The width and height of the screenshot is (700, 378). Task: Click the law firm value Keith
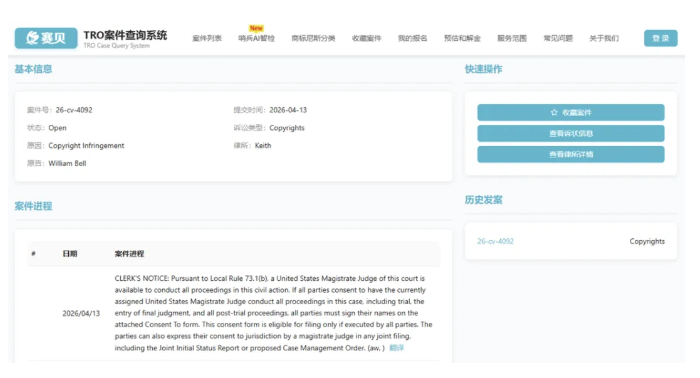coord(263,145)
